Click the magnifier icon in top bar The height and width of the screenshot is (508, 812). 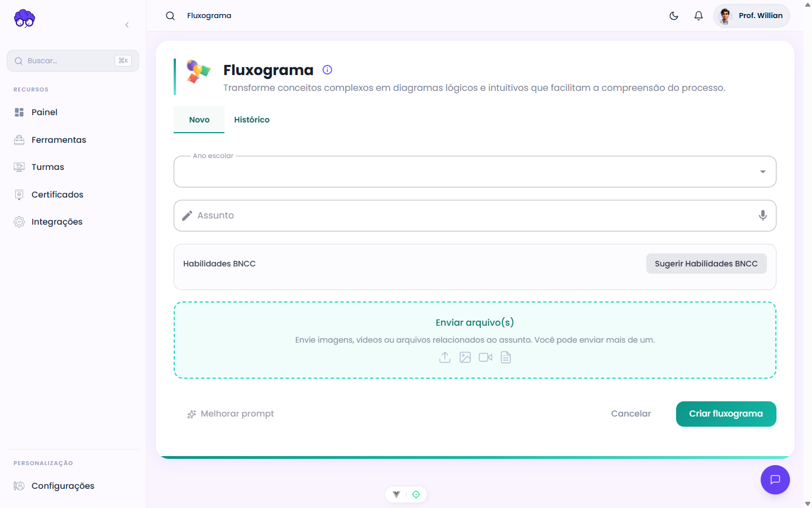(x=170, y=16)
